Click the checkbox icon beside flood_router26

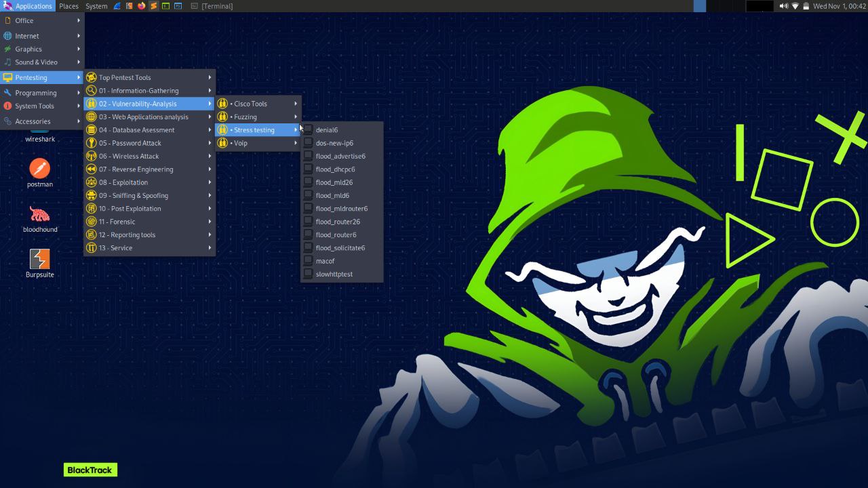[308, 222]
